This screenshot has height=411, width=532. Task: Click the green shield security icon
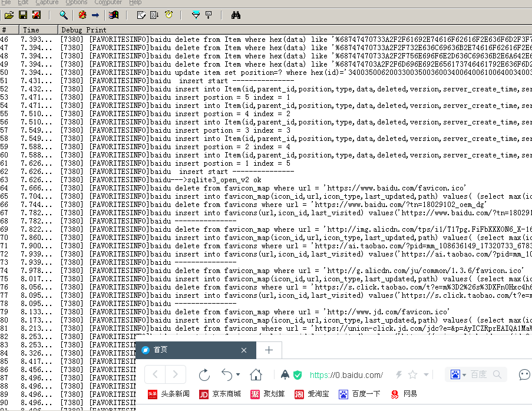[298, 375]
